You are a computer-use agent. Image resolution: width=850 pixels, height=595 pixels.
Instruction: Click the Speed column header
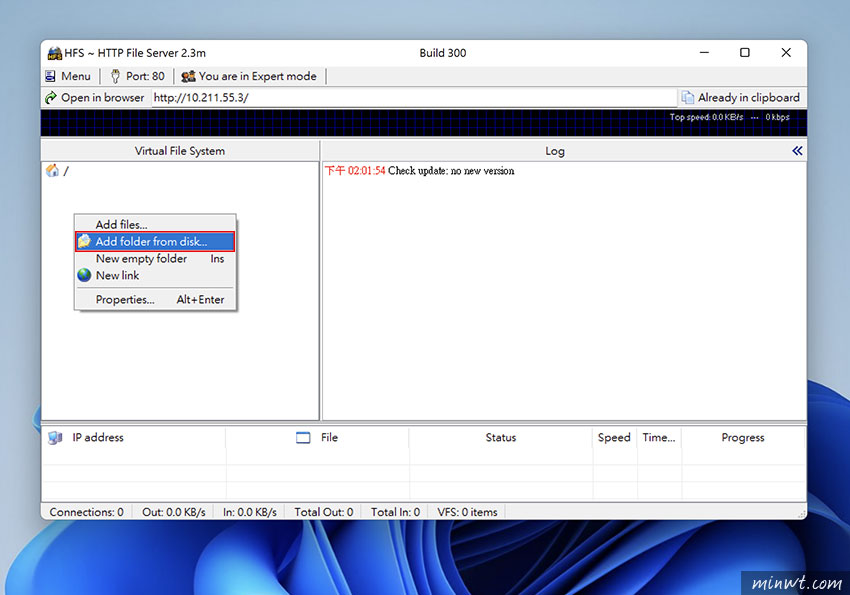click(x=614, y=438)
